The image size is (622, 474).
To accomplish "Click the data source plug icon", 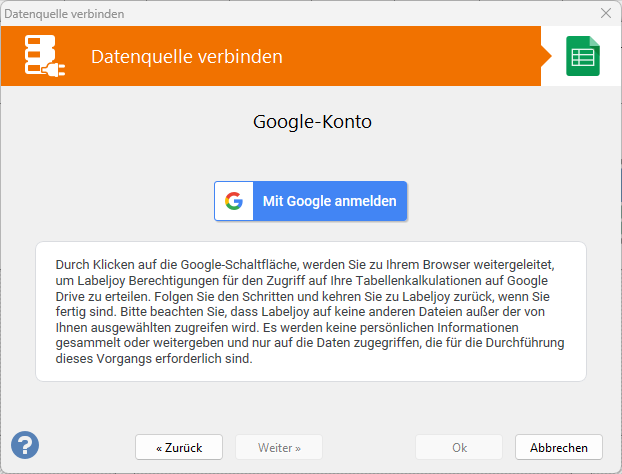I will 45,56.
